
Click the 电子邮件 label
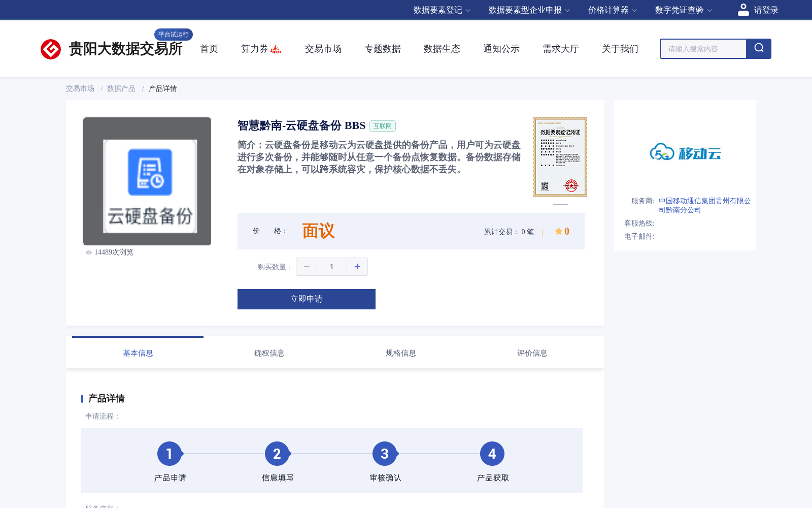click(x=639, y=236)
